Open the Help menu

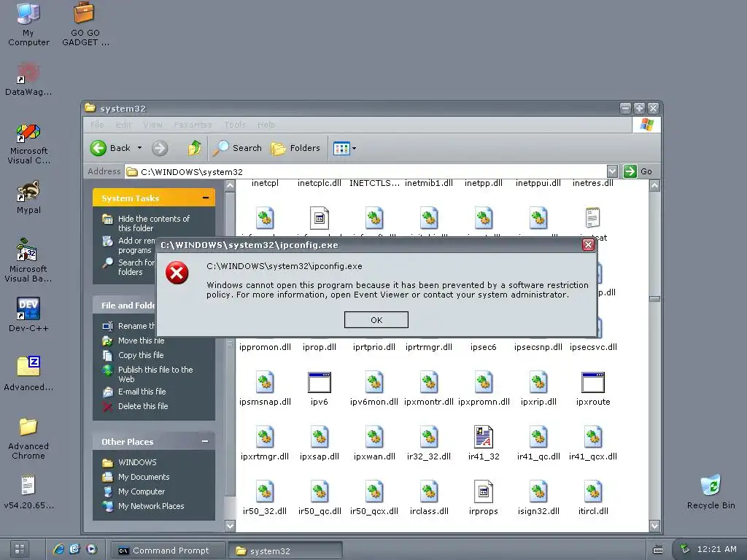[266, 125]
